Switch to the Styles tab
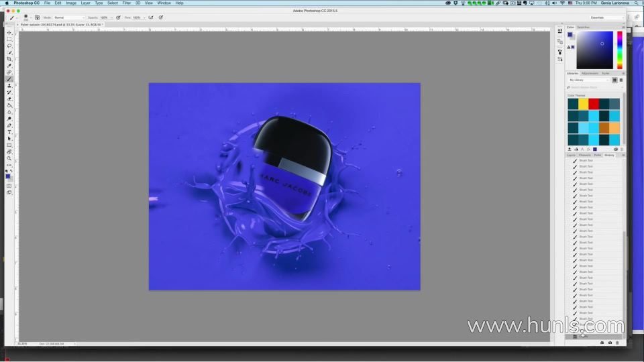This screenshot has width=644, height=362. 606,74
